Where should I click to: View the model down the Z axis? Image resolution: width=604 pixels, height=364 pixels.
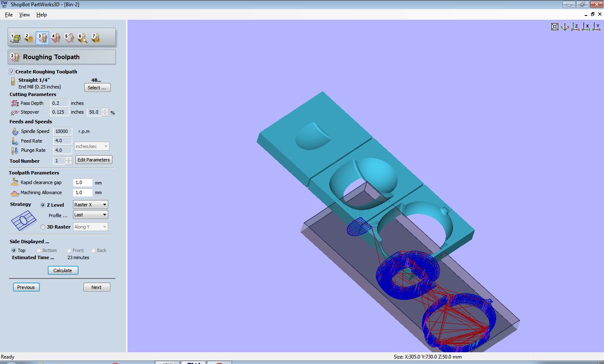575,27
